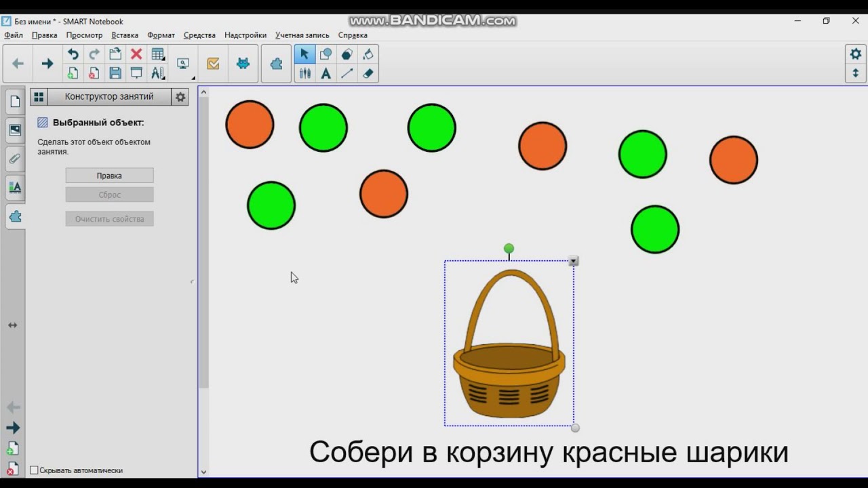This screenshot has width=868, height=488.
Task: Click the Конструктор занятий header
Action: 109,97
